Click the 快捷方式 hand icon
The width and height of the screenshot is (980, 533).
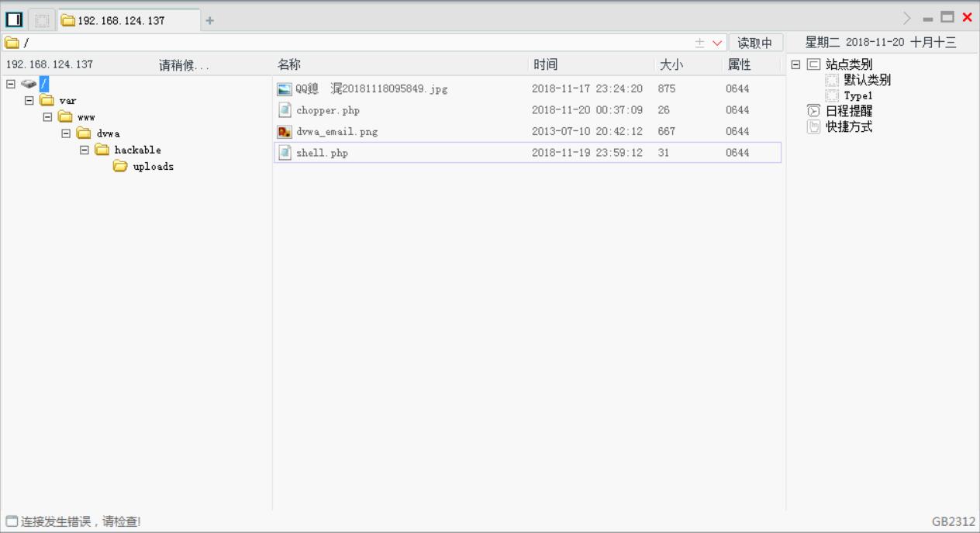point(813,126)
